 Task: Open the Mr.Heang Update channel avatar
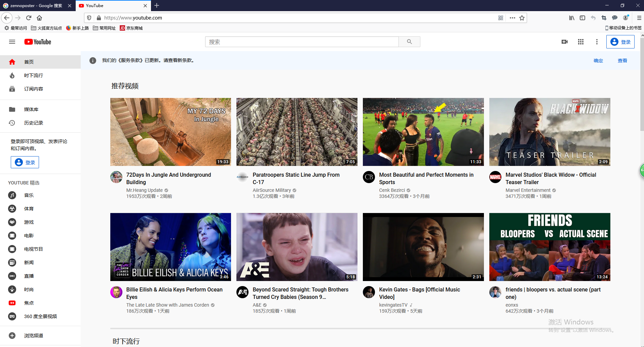click(x=116, y=177)
